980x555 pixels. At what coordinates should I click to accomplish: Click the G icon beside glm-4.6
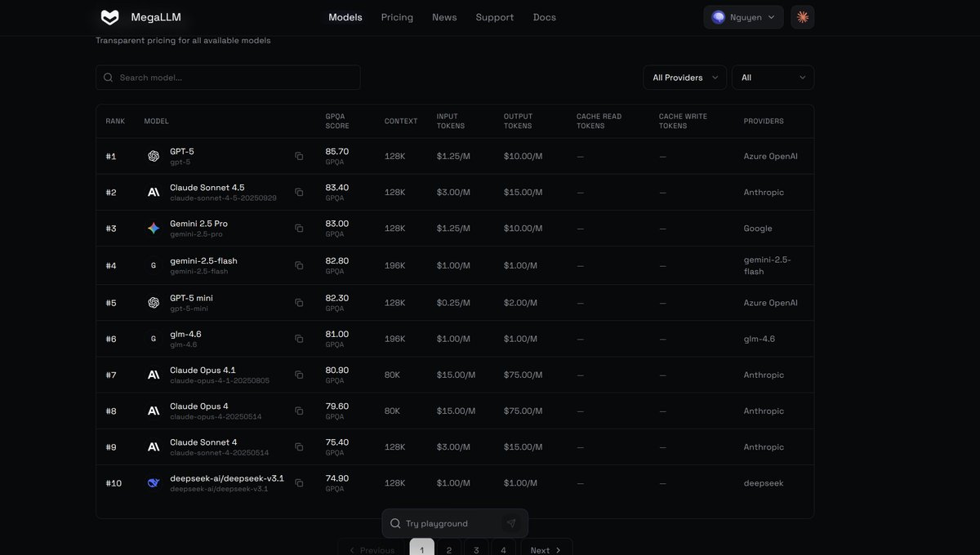[x=154, y=339]
